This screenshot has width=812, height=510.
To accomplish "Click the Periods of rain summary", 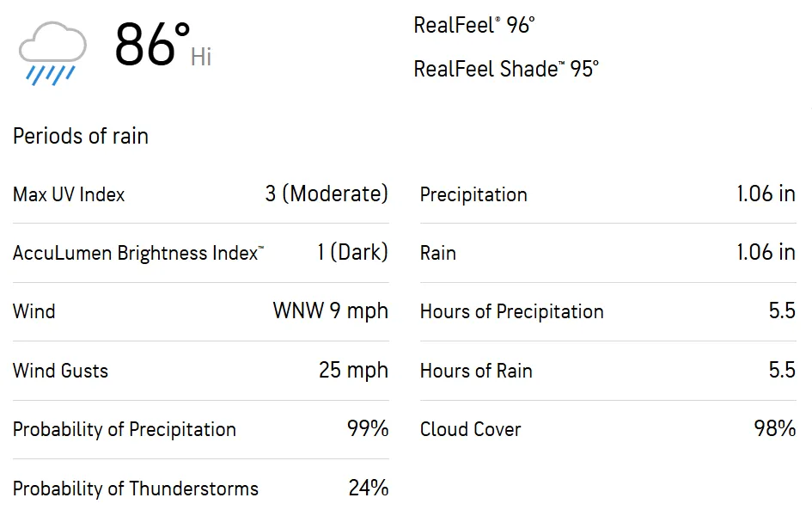I will click(81, 136).
